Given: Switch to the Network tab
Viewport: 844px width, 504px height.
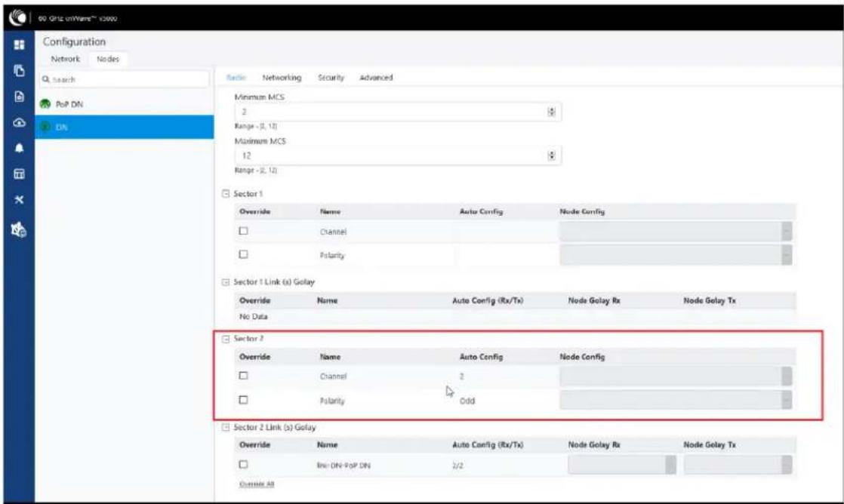Looking at the screenshot, I should (65, 59).
